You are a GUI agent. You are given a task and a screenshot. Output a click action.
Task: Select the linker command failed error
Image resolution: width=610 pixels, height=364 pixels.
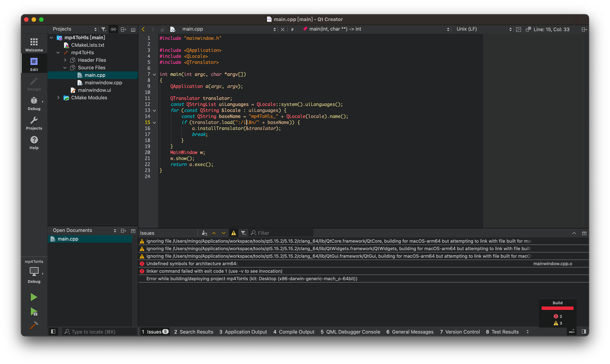tap(214, 271)
